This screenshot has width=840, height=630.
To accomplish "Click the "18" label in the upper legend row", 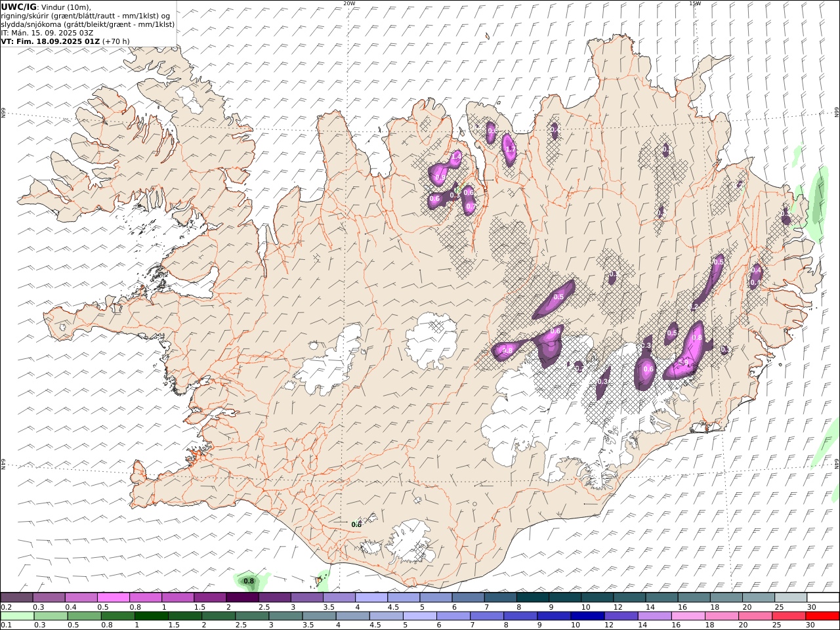I will 713,607.
